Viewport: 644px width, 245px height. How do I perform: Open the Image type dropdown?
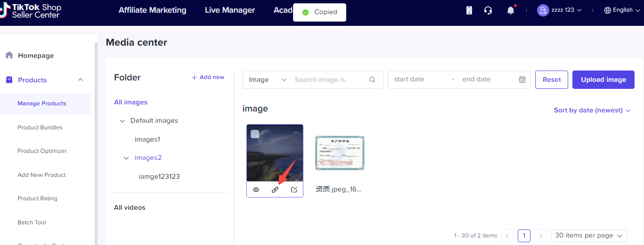click(x=268, y=80)
